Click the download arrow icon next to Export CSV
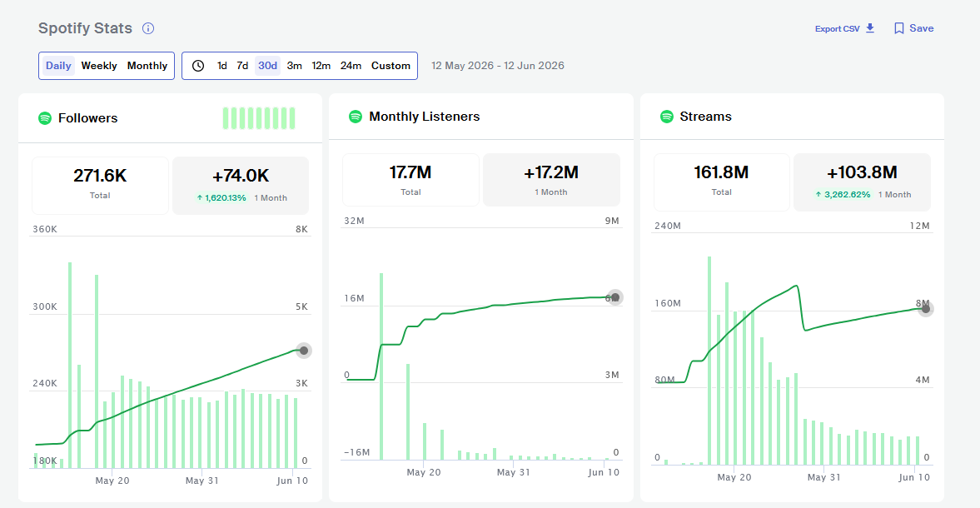Viewport: 980px width, 508px height. click(870, 28)
